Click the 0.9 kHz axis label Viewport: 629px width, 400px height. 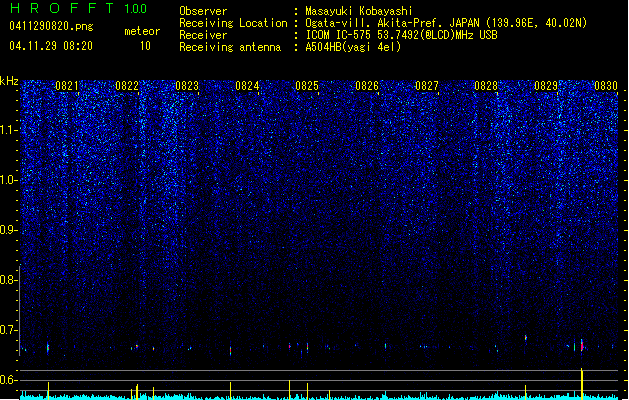pyautogui.click(x=8, y=230)
